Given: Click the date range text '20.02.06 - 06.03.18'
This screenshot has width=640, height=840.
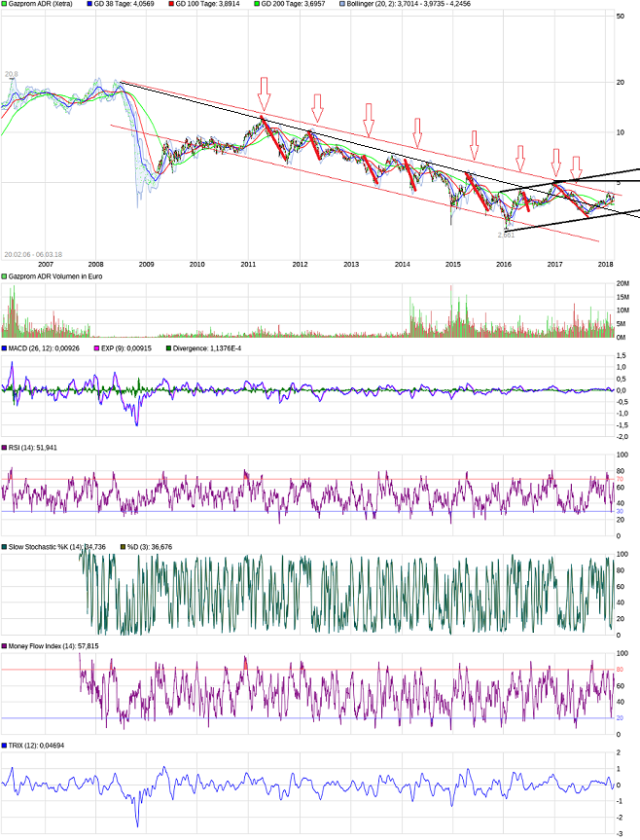Looking at the screenshot, I should click(33, 254).
